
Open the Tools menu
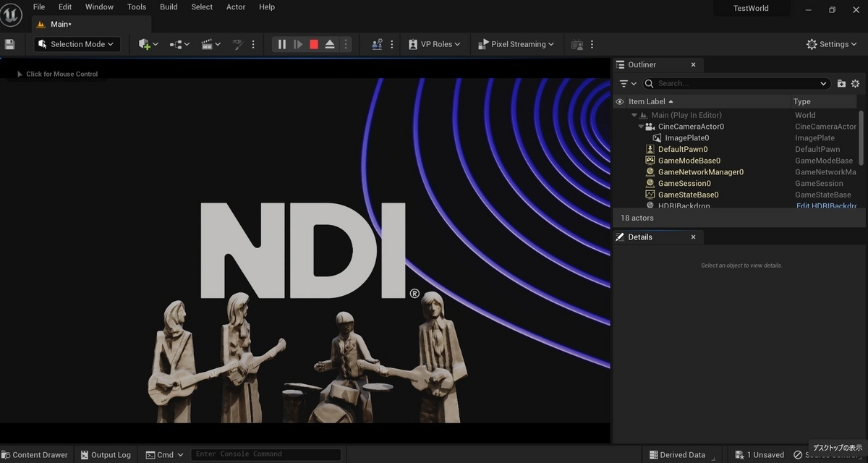click(137, 7)
